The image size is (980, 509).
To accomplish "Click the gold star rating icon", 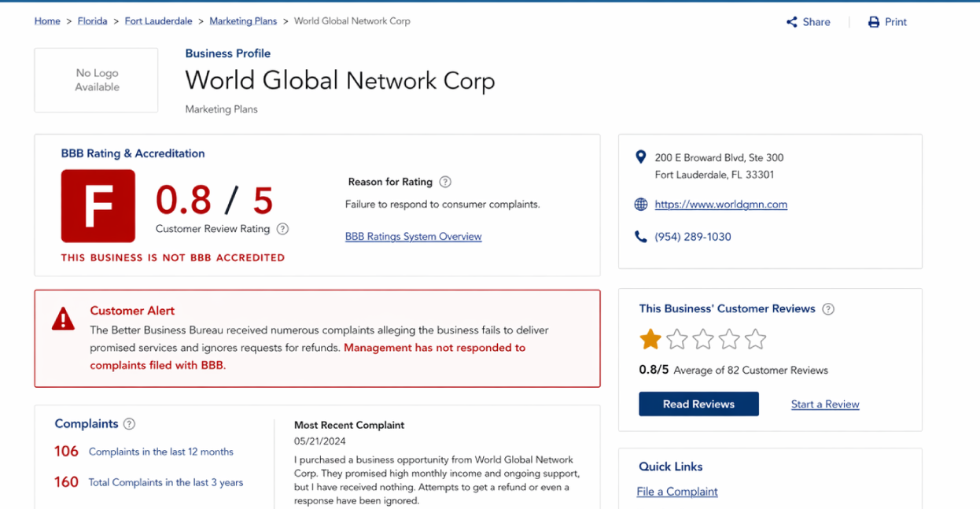I will (x=650, y=339).
